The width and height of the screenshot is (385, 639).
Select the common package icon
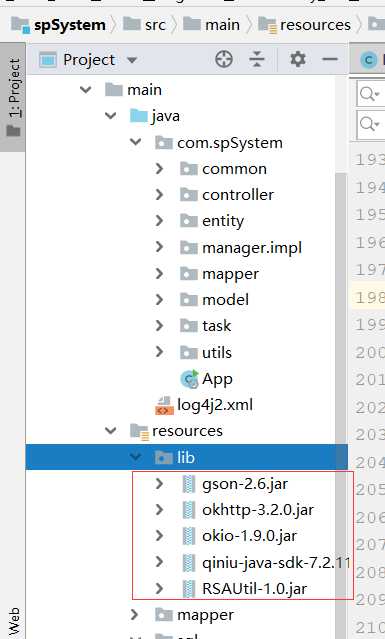coord(189,168)
